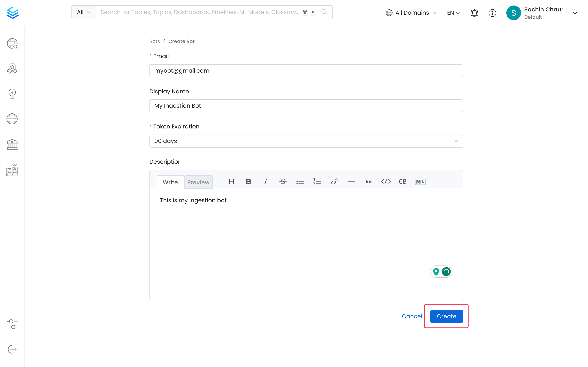Click the logout icon at sidebar bottom
This screenshot has width=588, height=367.
12,349
